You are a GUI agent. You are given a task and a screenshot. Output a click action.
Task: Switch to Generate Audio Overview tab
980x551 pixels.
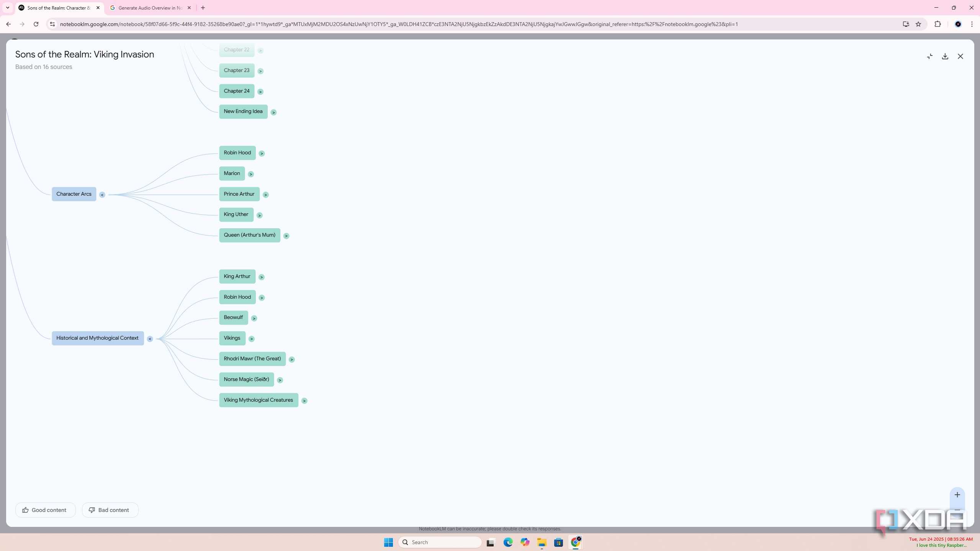coord(150,8)
